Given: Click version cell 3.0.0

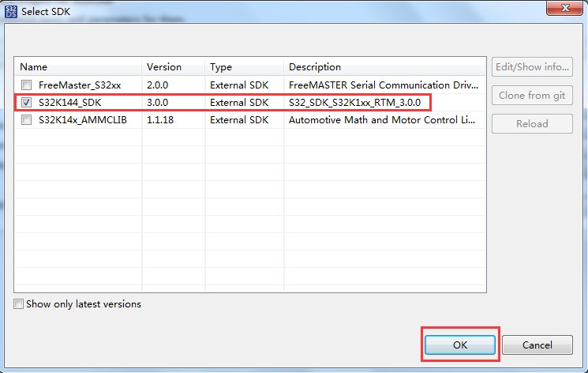Looking at the screenshot, I should pos(158,103).
